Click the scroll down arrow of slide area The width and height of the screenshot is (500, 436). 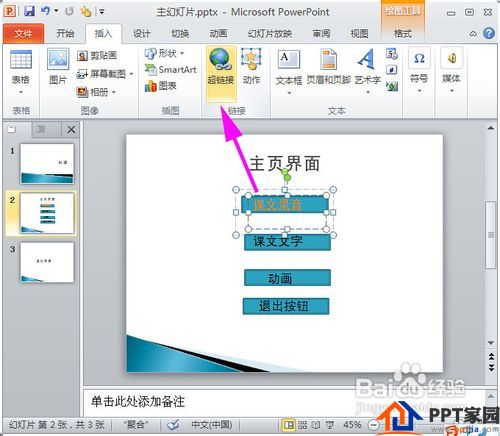[491, 342]
